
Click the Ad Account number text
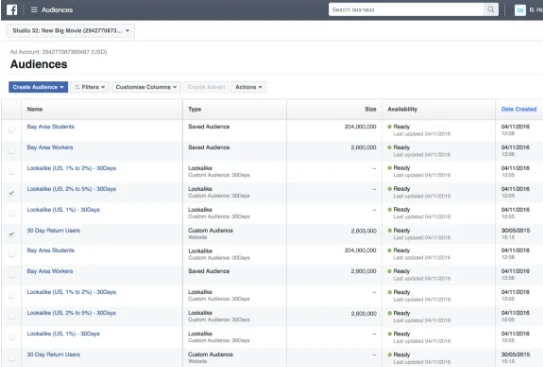tap(59, 52)
